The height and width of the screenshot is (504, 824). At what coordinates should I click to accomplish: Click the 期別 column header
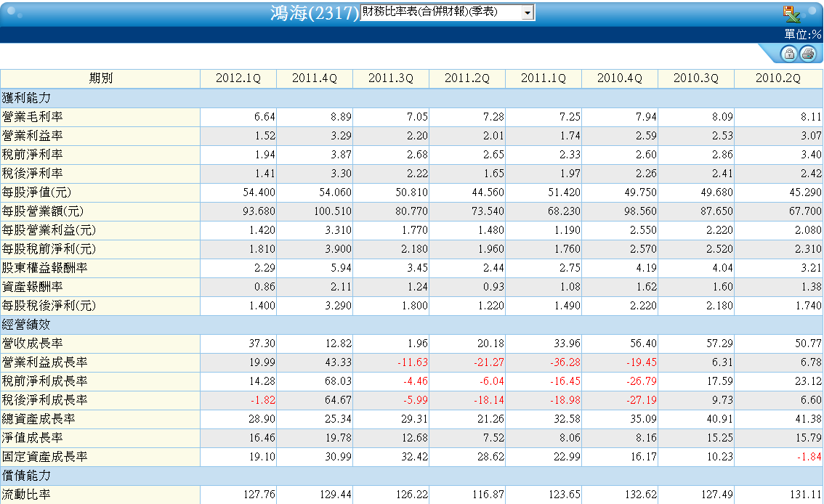(100, 78)
